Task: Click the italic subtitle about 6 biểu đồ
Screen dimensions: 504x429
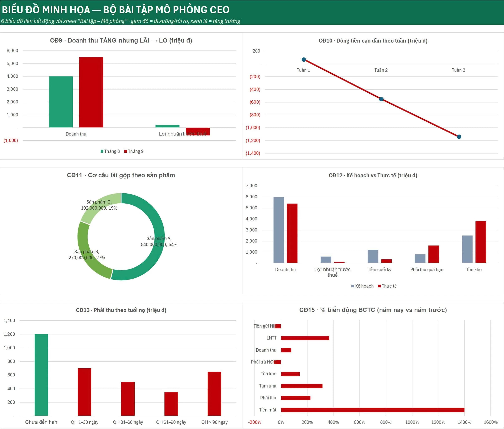Action: pyautogui.click(x=120, y=21)
